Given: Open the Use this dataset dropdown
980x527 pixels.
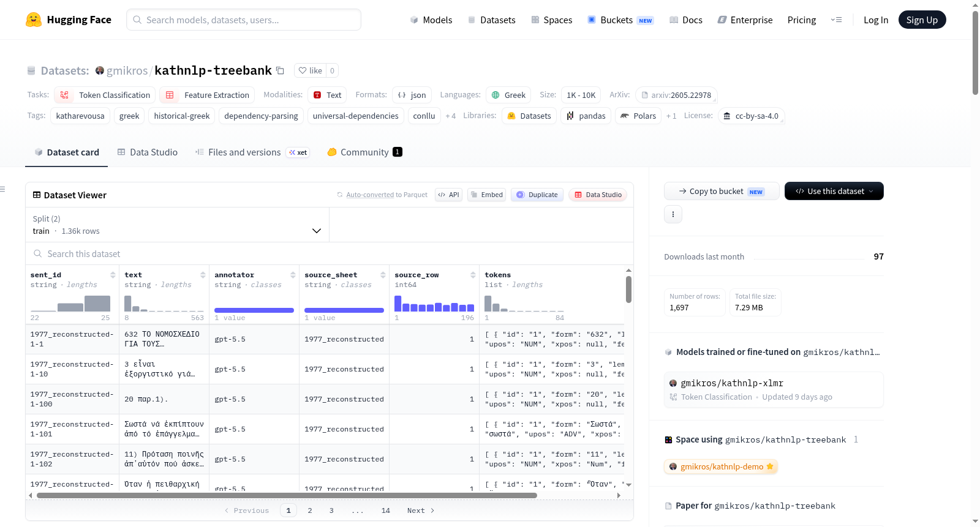Looking at the screenshot, I should pos(834,191).
